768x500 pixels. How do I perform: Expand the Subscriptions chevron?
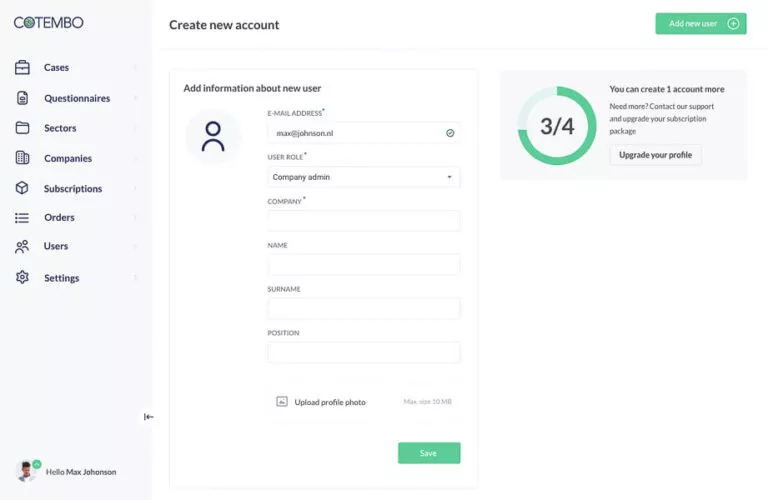pos(135,189)
